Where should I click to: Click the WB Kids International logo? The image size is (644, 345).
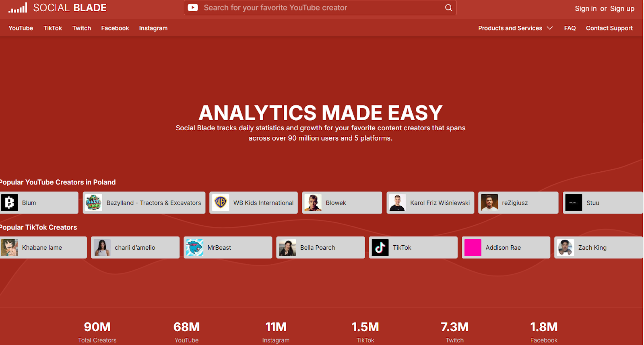coord(221,203)
